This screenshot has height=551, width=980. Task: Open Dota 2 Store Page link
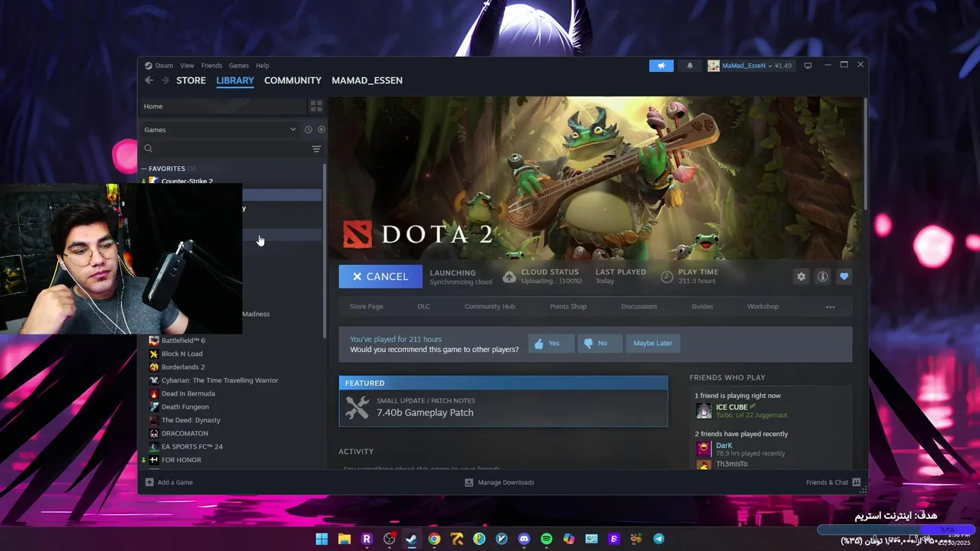coord(366,307)
